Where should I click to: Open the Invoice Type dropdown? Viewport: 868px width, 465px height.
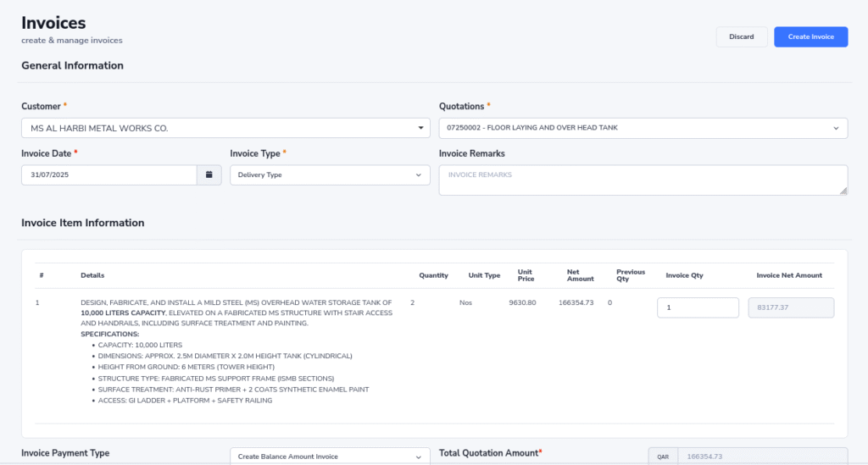[330, 174]
